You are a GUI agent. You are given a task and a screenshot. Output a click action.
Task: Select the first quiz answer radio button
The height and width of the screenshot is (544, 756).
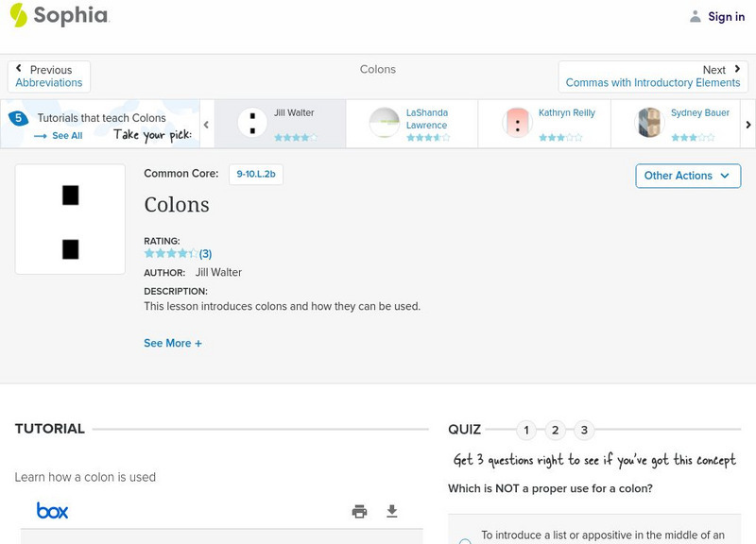pyautogui.click(x=465, y=541)
